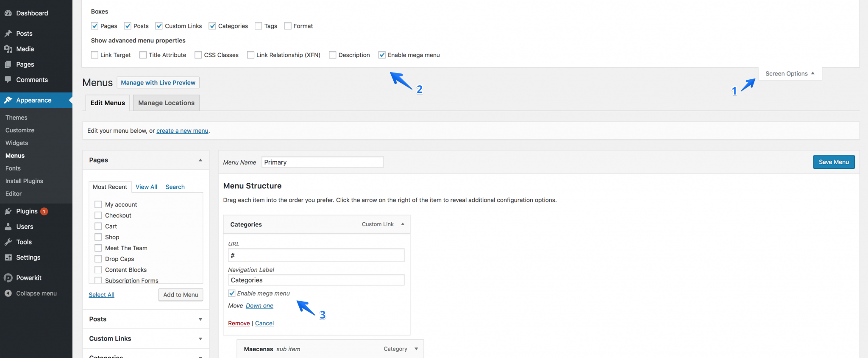Viewport: 868px width, 358px height.
Task: Click the Plugins plug icon
Action: [x=8, y=211]
